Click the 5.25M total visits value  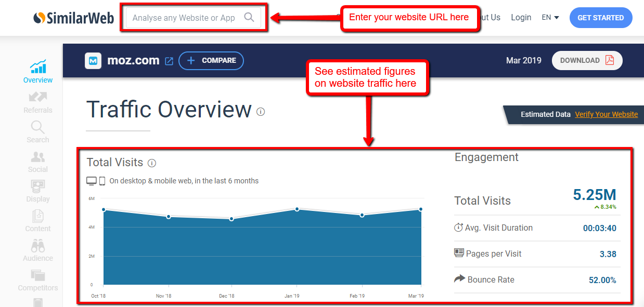pyautogui.click(x=595, y=195)
